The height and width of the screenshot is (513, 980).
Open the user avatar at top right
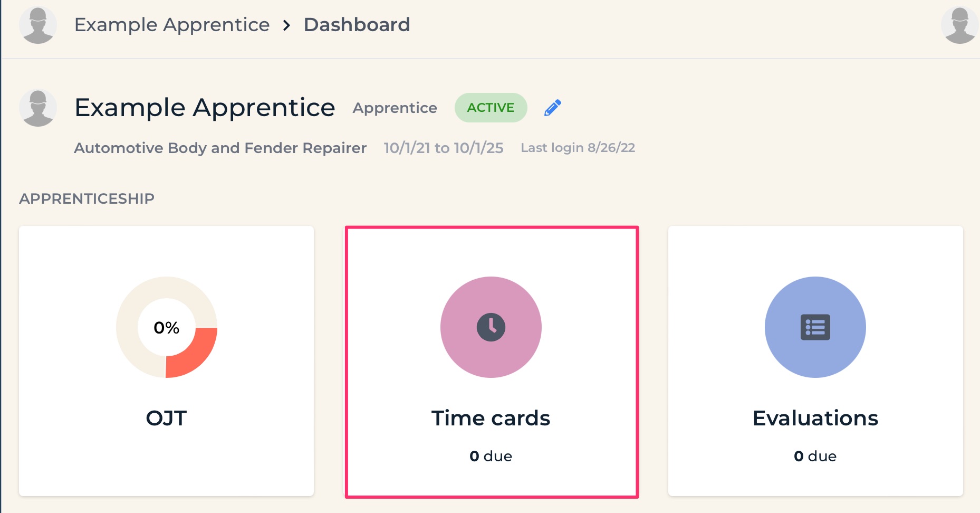(x=960, y=25)
